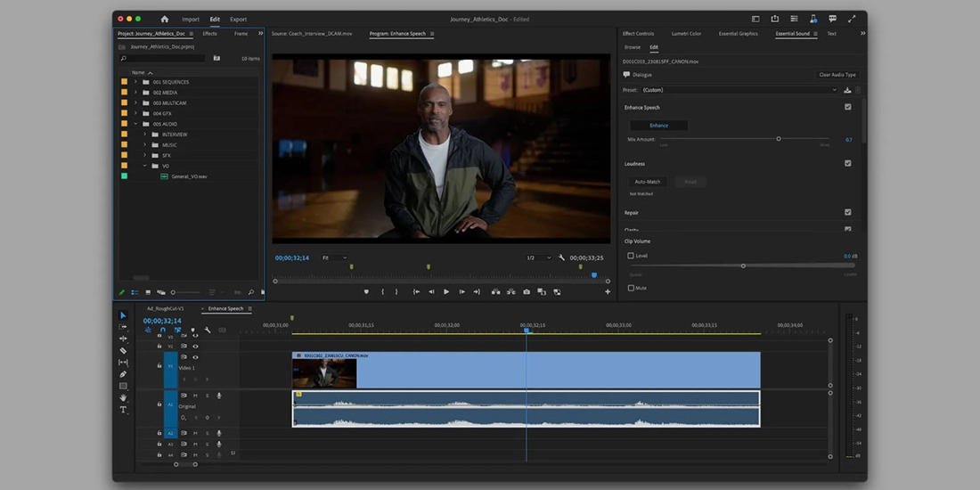
Task: Mute the A1 Original track
Action: (x=195, y=396)
